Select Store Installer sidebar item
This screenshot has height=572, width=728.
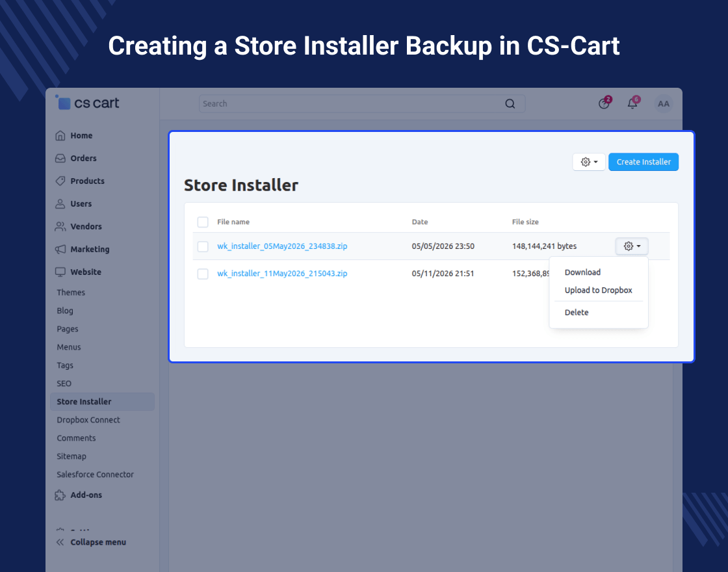102,402
